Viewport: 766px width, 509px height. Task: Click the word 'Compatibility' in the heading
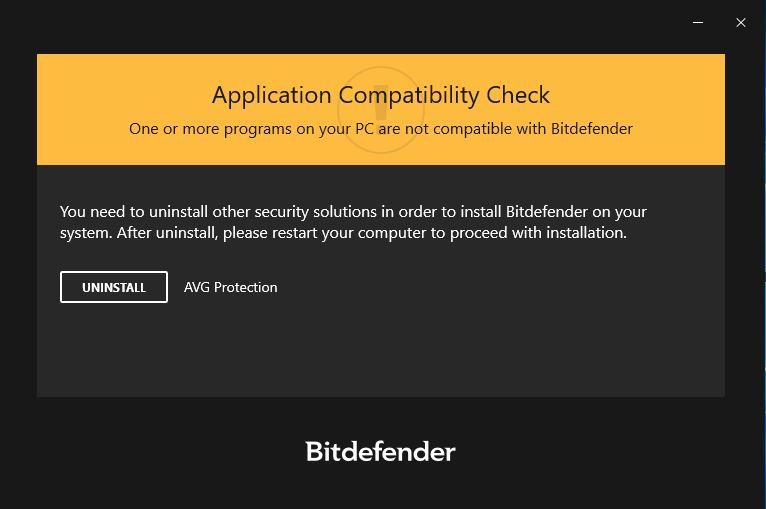[x=409, y=95]
